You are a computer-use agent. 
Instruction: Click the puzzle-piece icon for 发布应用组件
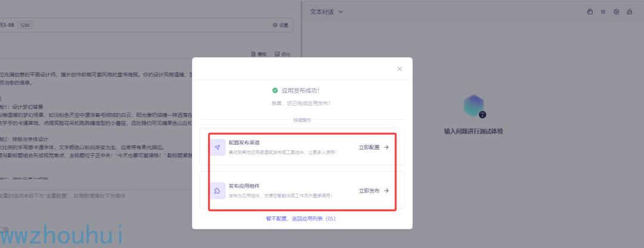218,191
